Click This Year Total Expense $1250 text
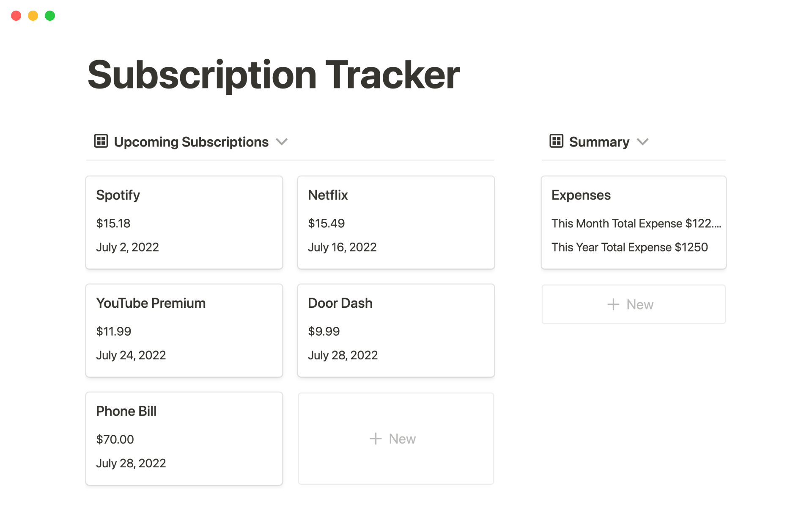 pos(629,247)
